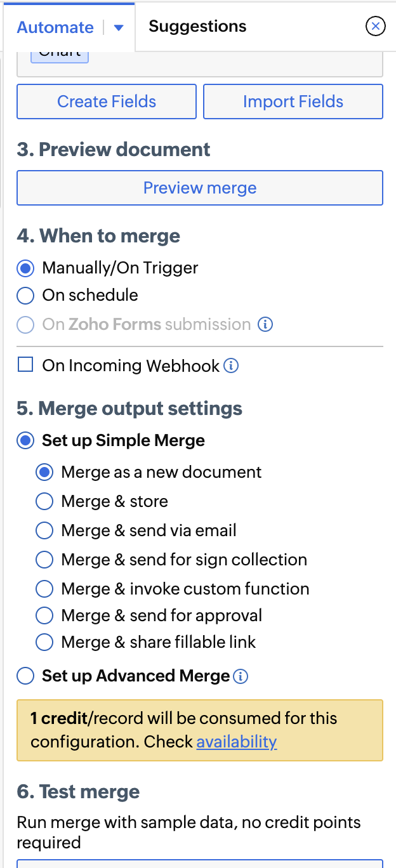Select Merge & share fillable link
Image resolution: width=396 pixels, height=868 pixels.
[44, 643]
